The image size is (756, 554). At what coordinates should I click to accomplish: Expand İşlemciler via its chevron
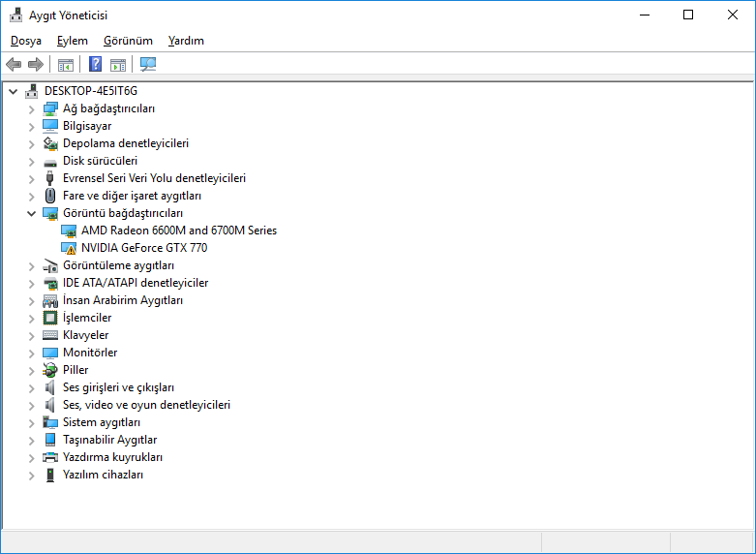(31, 319)
